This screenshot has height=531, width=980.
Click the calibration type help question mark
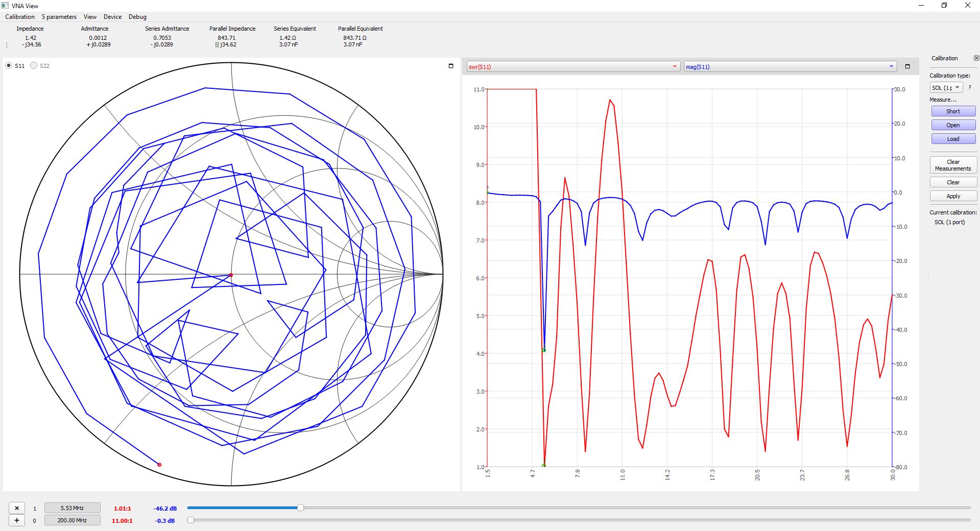(970, 87)
